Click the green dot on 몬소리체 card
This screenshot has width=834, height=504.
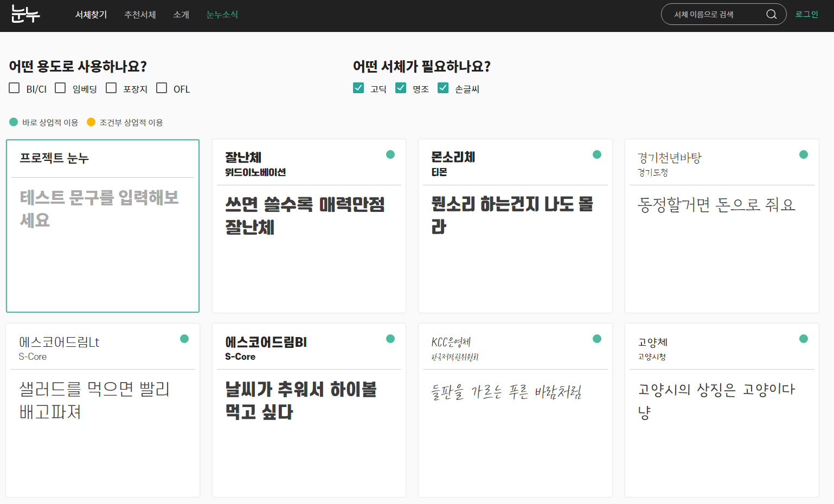click(597, 154)
